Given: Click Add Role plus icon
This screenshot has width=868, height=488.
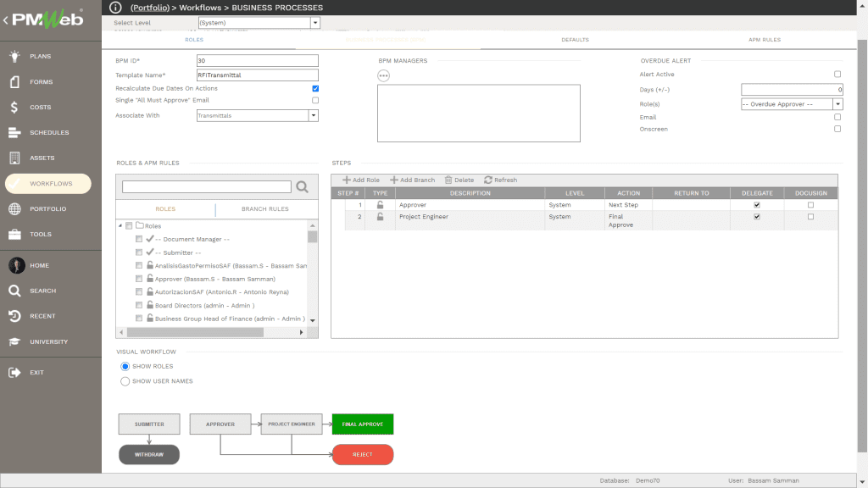Looking at the screenshot, I should pyautogui.click(x=347, y=180).
